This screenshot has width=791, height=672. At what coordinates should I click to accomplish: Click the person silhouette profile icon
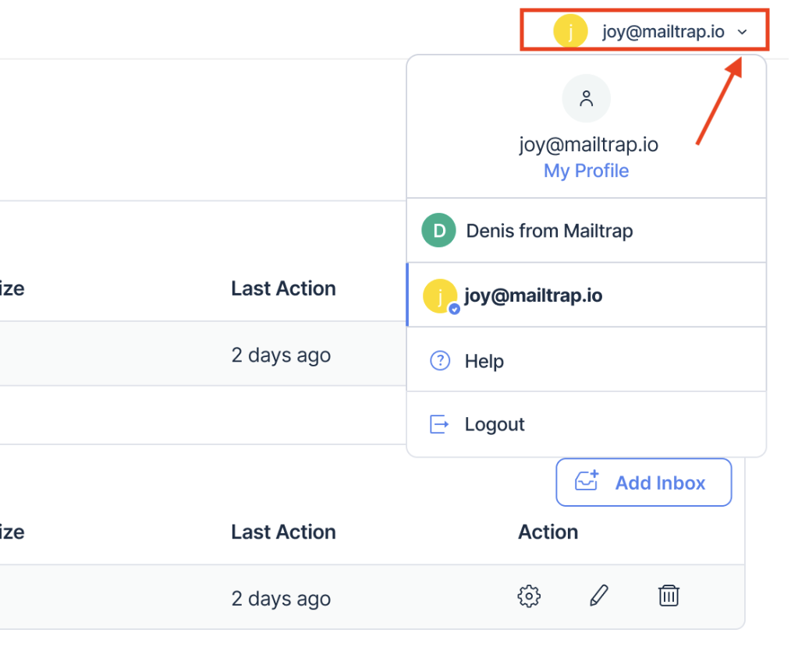586,98
